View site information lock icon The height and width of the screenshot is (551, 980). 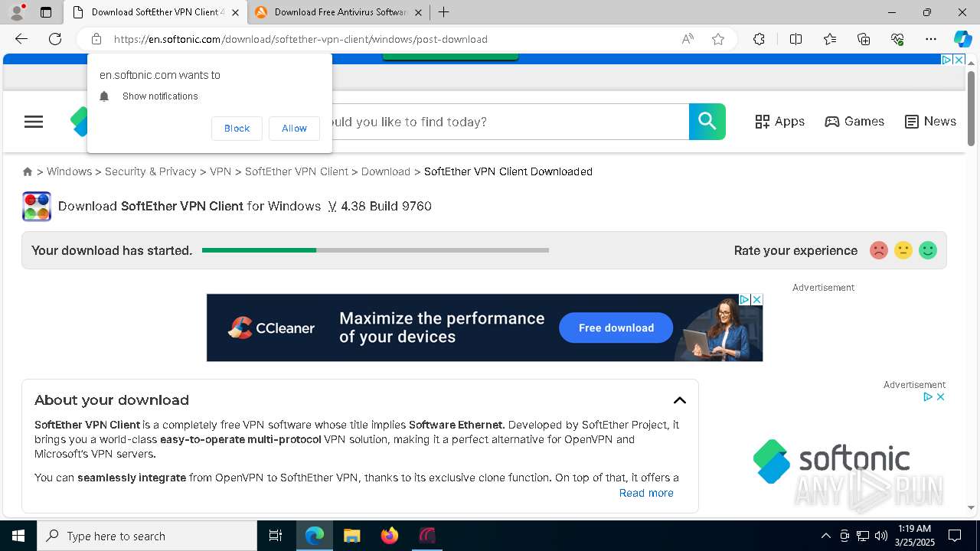pyautogui.click(x=96, y=39)
